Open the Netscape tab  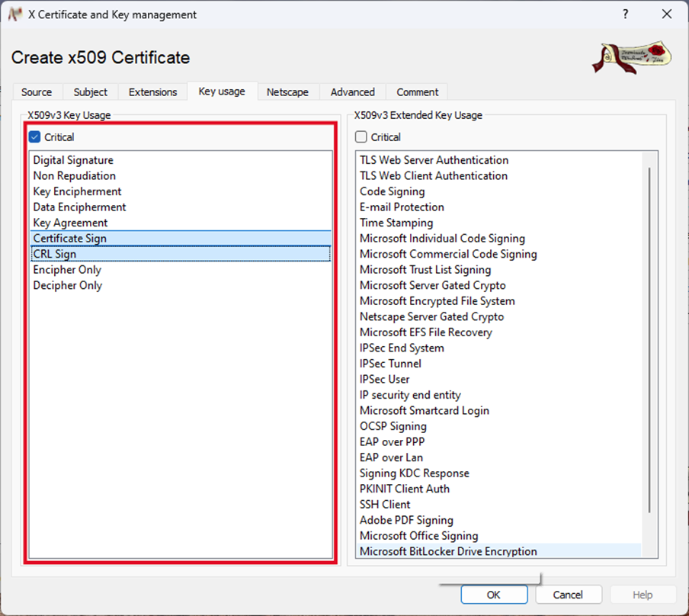click(287, 92)
